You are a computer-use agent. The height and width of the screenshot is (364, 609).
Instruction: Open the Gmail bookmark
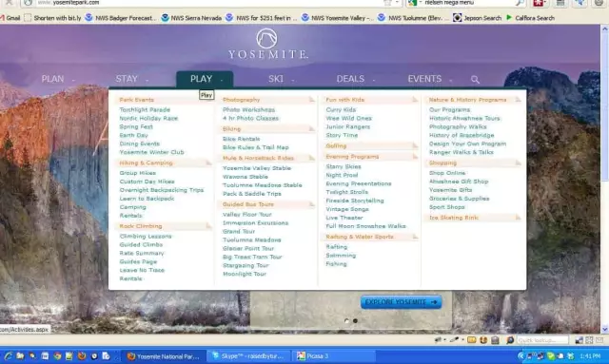[x=10, y=18]
